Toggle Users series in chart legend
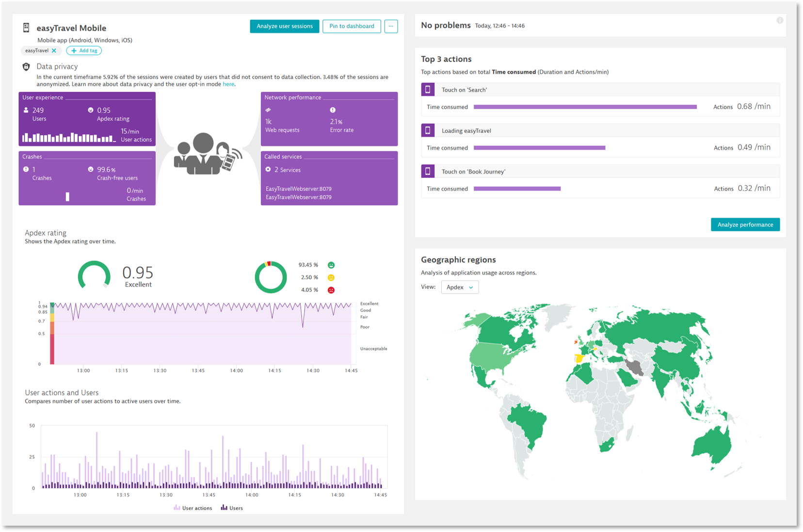This screenshot has height=532, width=803. point(232,508)
